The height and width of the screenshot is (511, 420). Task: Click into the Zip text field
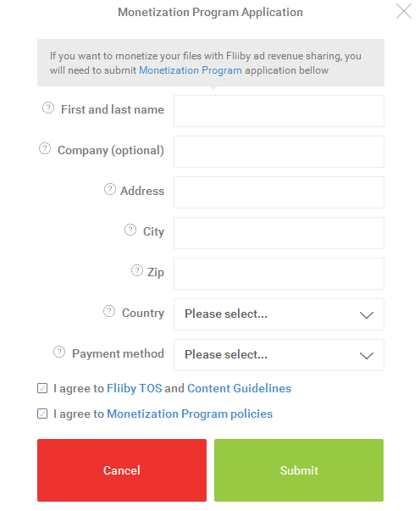coord(279,274)
